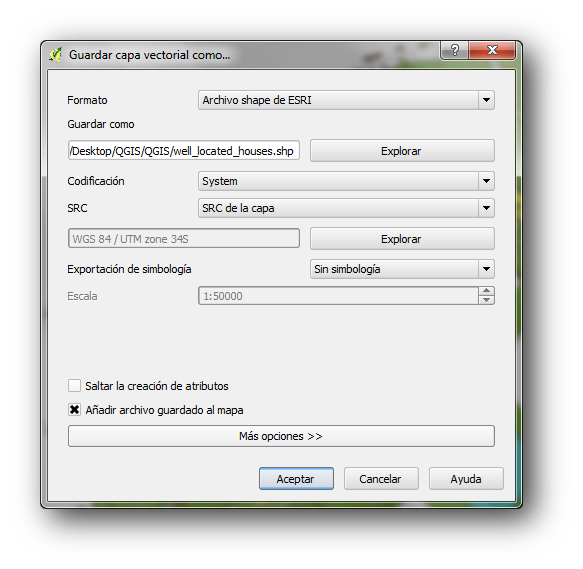Enable Saltar la creación de atributos checkbox
583x569 pixels.
[x=74, y=386]
